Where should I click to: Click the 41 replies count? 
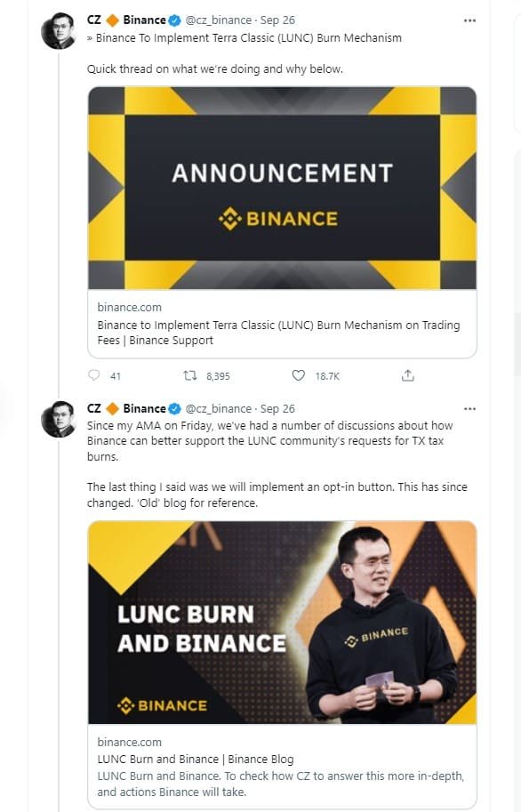pyautogui.click(x=114, y=375)
